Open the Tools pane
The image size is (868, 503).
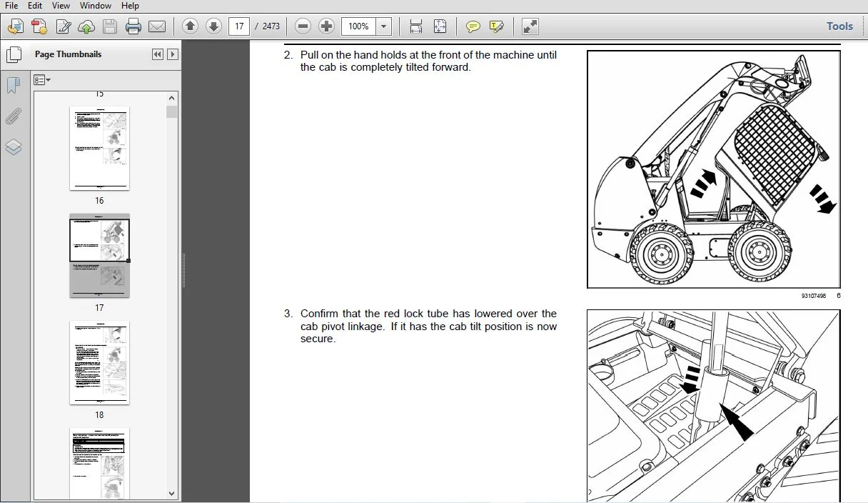click(839, 26)
